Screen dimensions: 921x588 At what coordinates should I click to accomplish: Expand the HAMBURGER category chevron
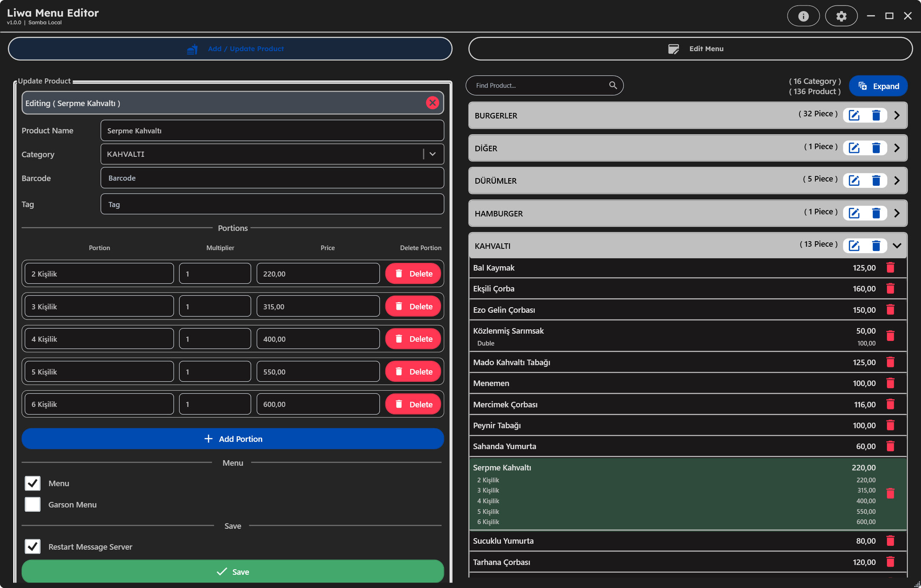click(x=897, y=213)
